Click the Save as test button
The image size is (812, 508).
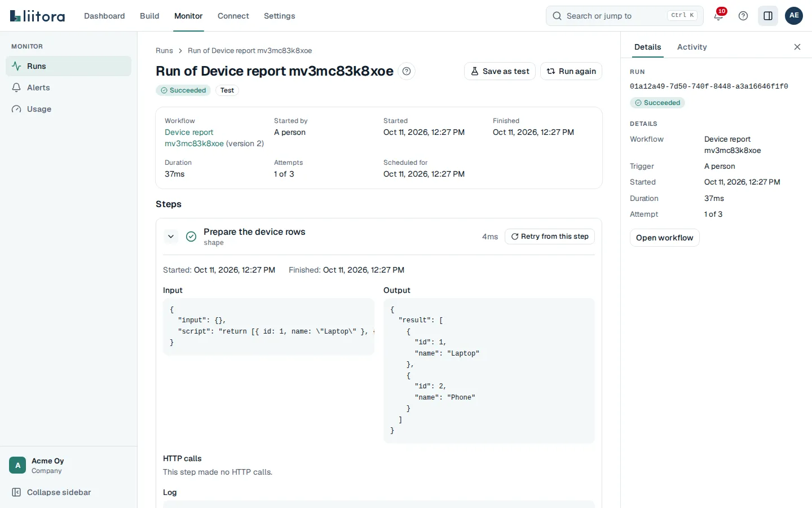(x=500, y=71)
